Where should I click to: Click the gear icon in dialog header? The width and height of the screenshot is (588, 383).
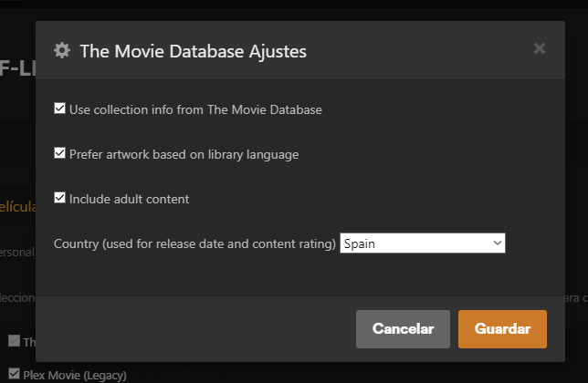click(62, 50)
